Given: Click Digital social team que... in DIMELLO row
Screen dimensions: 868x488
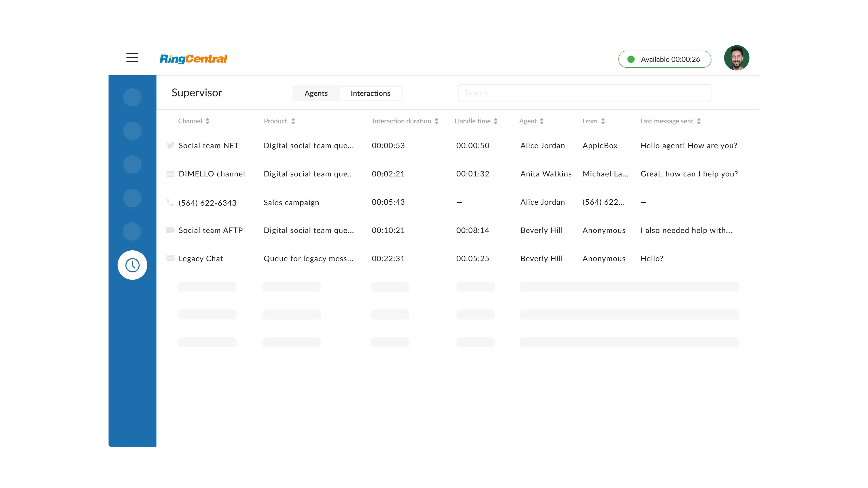Looking at the screenshot, I should point(309,174).
